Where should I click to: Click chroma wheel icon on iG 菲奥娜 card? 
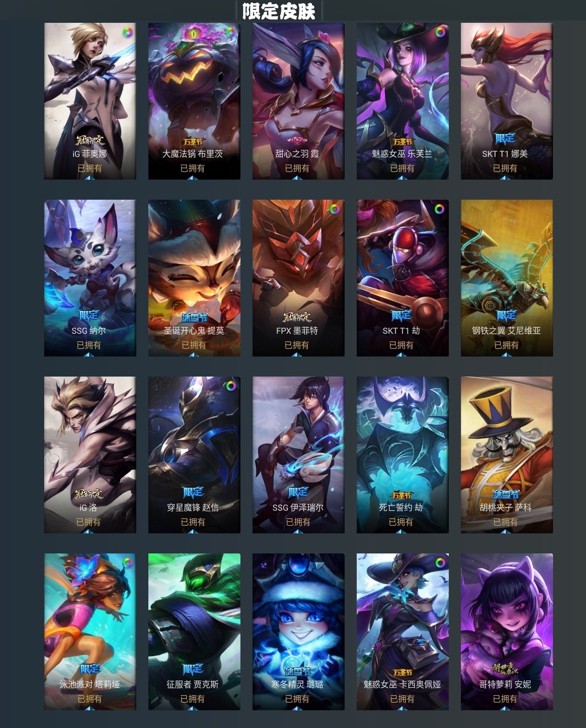pyautogui.click(x=127, y=33)
